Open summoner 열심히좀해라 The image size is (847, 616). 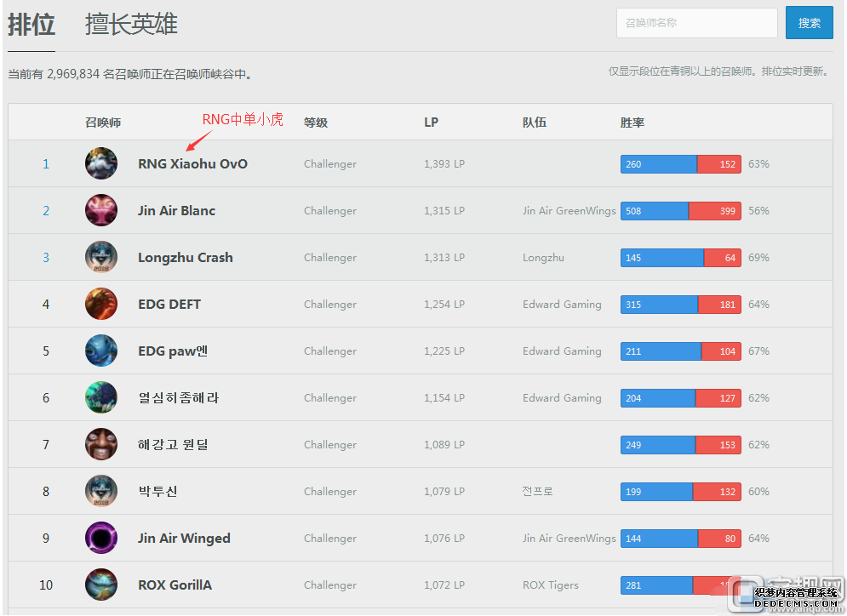178,398
